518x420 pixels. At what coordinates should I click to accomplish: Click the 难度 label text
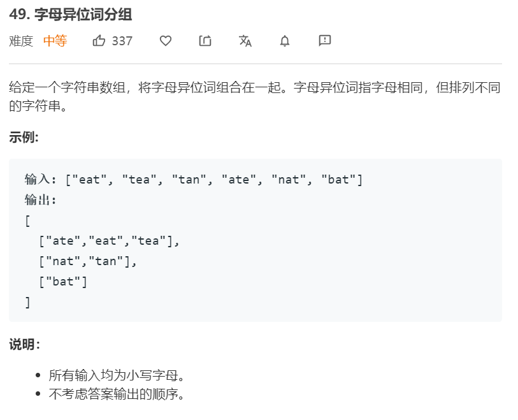point(21,41)
